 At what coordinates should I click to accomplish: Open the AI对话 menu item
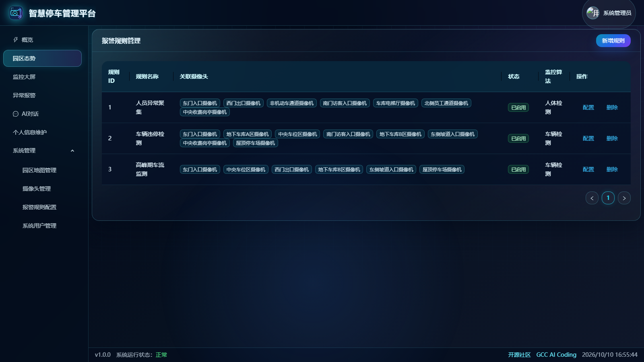pyautogui.click(x=42, y=114)
